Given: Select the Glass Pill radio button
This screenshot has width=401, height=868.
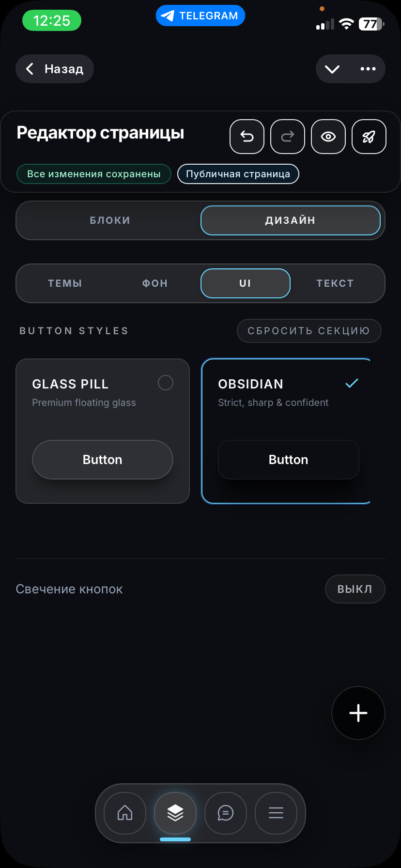Looking at the screenshot, I should click(x=166, y=383).
